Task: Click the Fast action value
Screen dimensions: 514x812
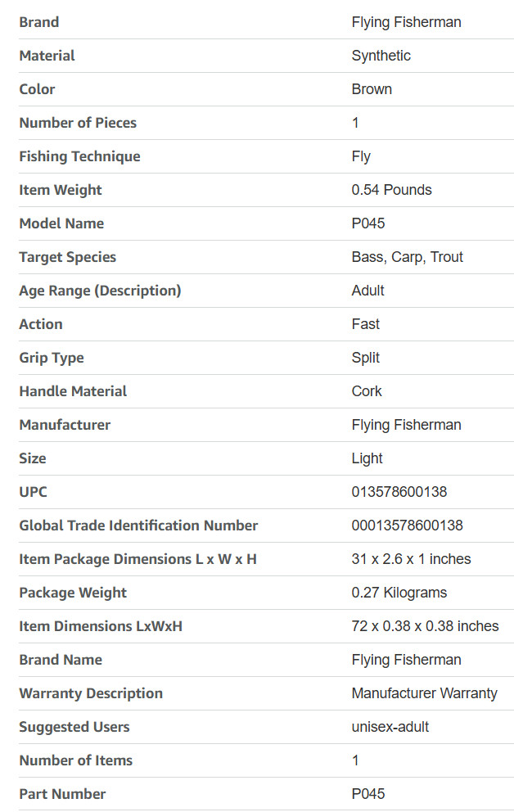Action: 365,324
